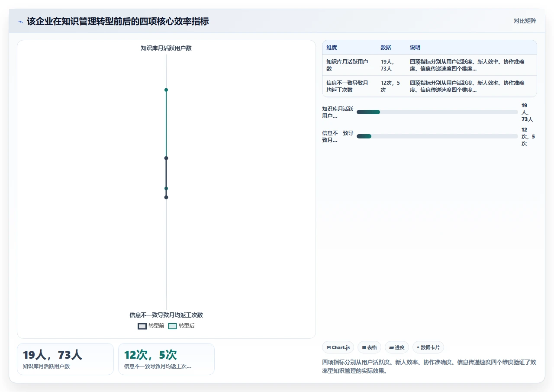The height and width of the screenshot is (392, 554).
Task: Select the Chart.js tag chip
Action: tap(338, 347)
